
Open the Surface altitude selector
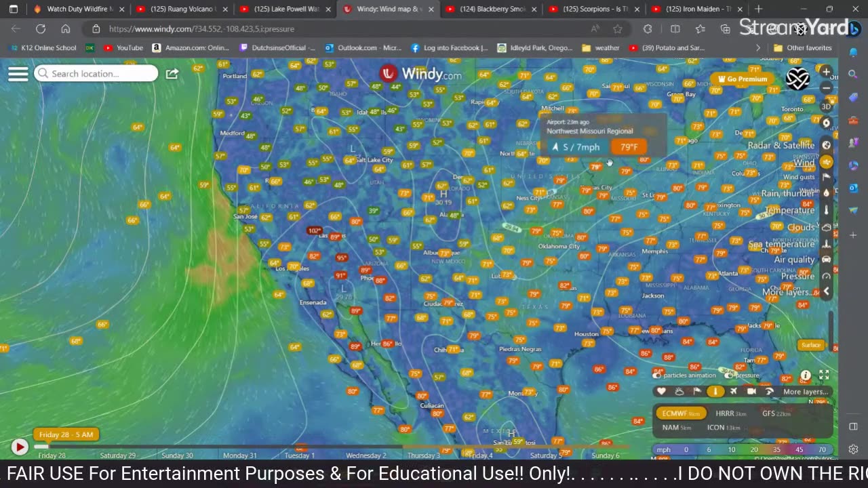click(x=811, y=345)
